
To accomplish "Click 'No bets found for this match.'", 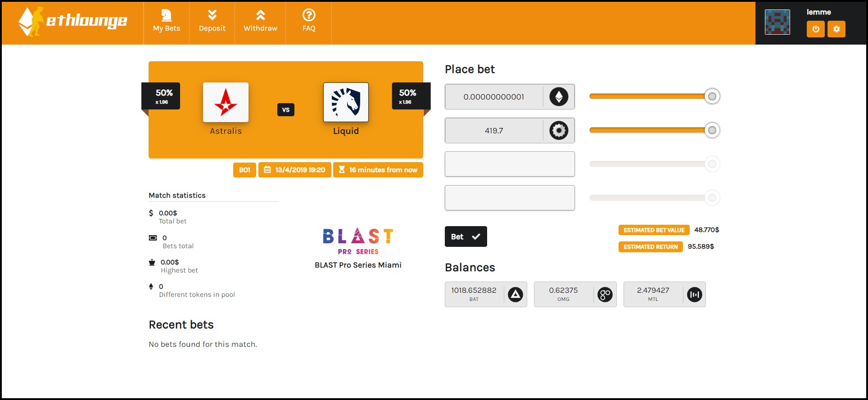I will coord(203,344).
